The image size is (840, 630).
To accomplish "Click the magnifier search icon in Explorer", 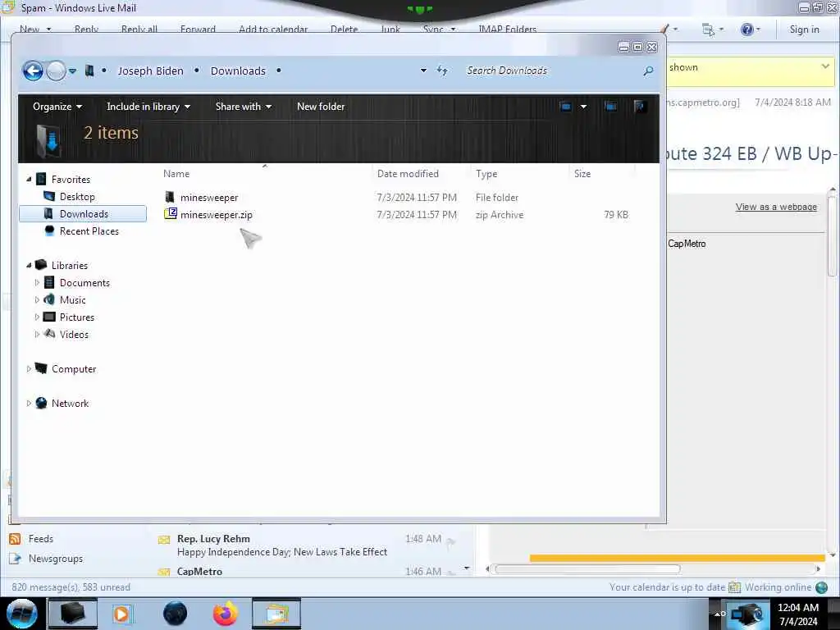I will point(648,71).
